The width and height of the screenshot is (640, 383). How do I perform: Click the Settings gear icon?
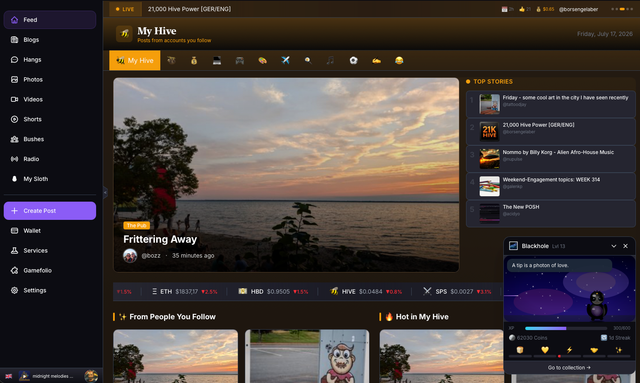click(14, 290)
